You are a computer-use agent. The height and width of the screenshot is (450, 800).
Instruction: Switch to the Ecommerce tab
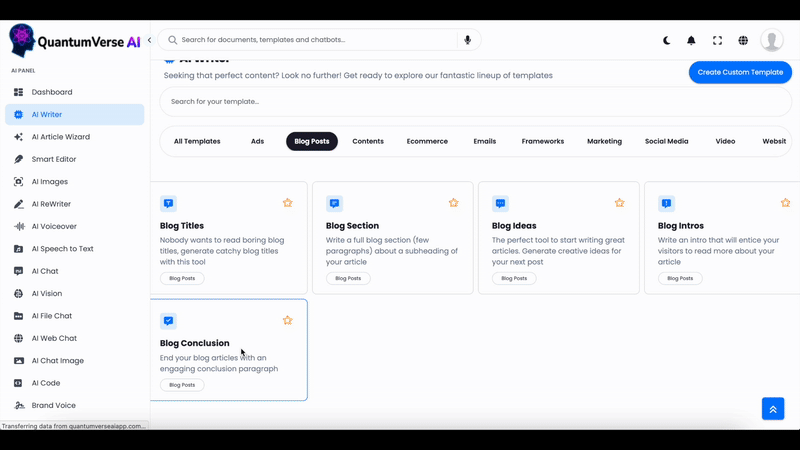click(x=427, y=141)
